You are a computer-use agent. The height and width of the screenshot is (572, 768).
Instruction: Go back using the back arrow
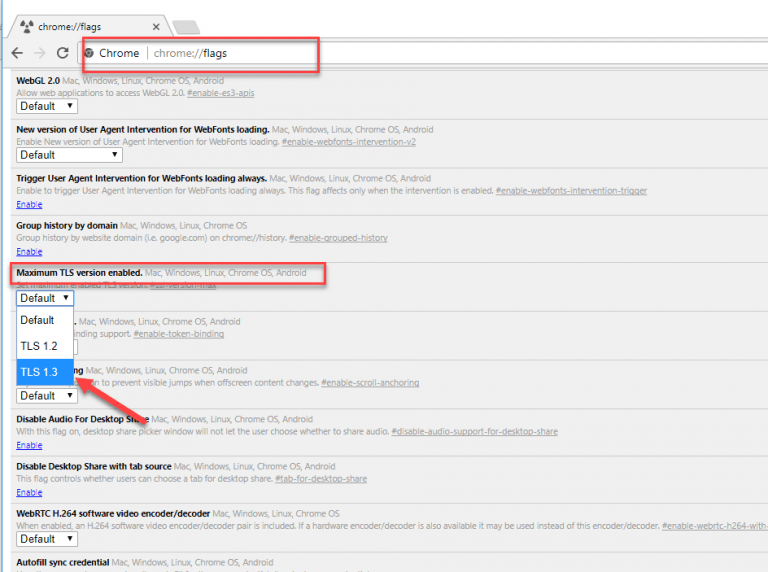point(17,53)
